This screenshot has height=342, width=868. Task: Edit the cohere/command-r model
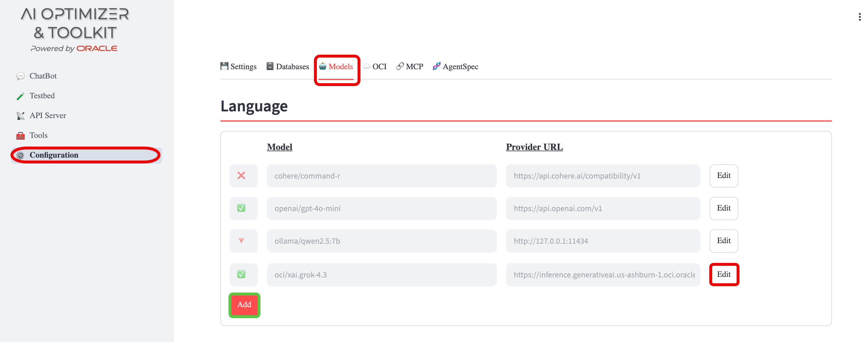click(x=724, y=176)
